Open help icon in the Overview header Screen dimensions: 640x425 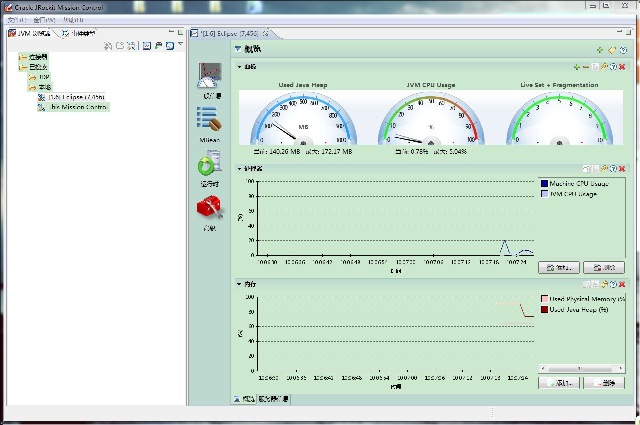(623, 50)
